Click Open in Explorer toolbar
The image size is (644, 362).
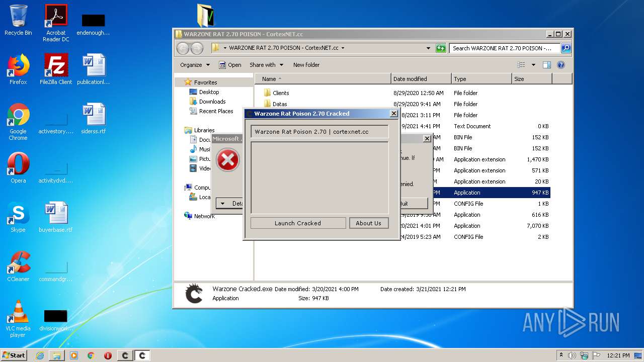pyautogui.click(x=230, y=65)
